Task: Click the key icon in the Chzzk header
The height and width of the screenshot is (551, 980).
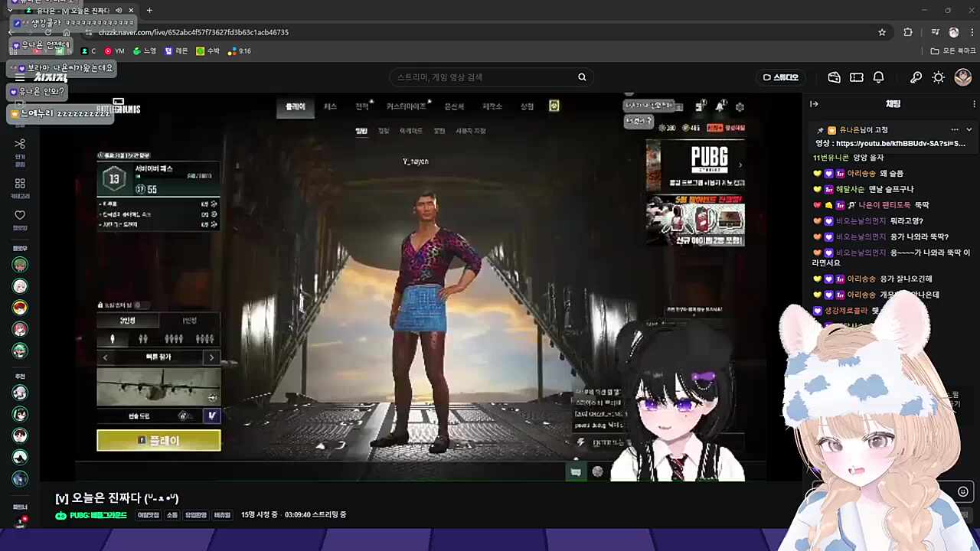Action: click(916, 77)
